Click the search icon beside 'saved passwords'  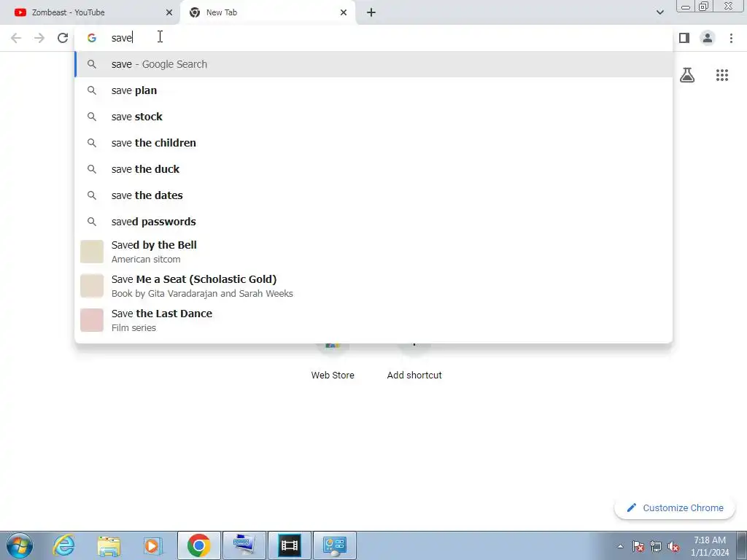92,222
